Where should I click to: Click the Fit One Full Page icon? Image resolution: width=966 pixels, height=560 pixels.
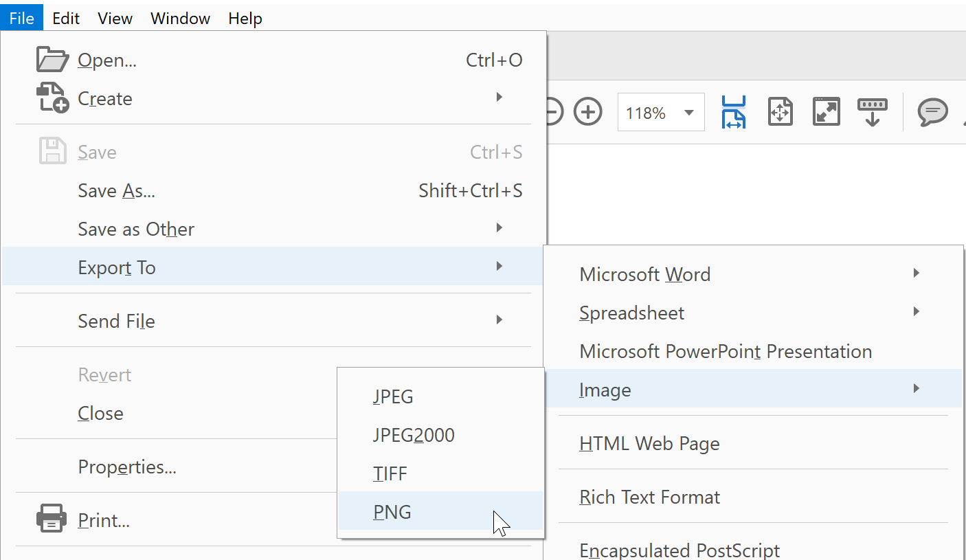pos(780,112)
